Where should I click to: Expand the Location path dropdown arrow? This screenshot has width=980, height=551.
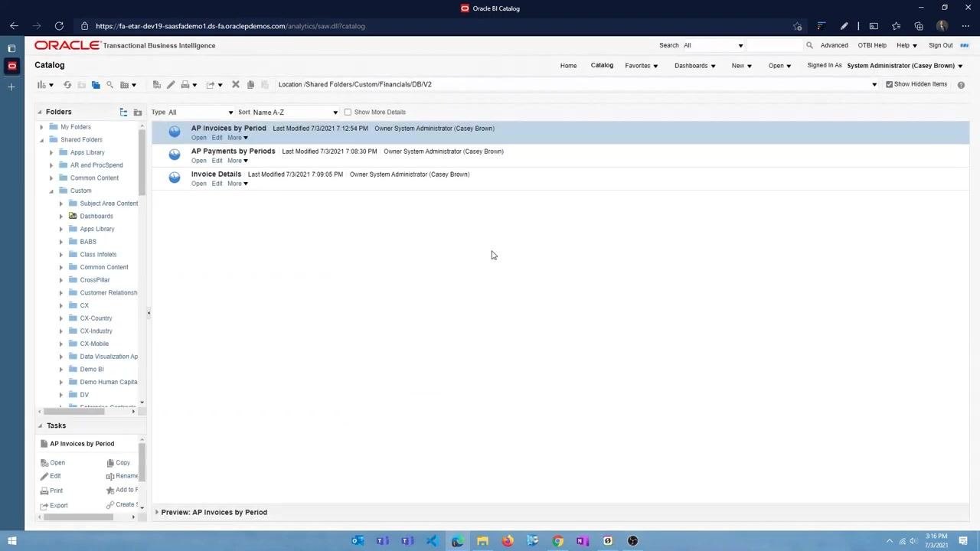pos(874,85)
